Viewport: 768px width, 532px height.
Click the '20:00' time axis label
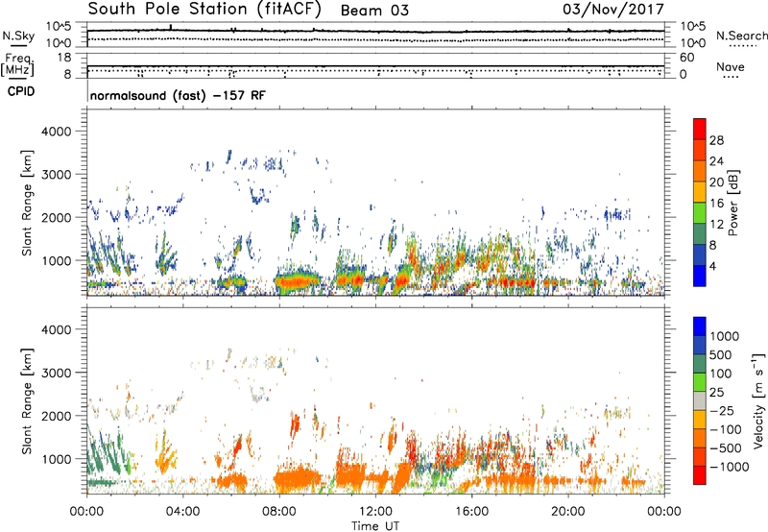[568, 512]
